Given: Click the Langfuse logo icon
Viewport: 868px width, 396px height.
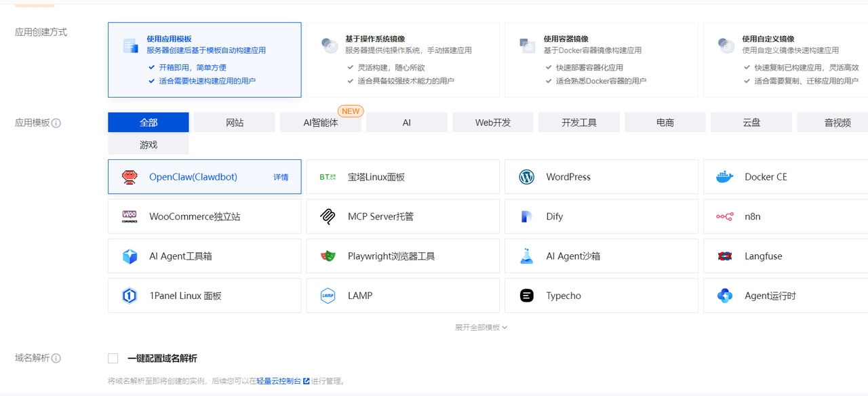Looking at the screenshot, I should point(725,256).
